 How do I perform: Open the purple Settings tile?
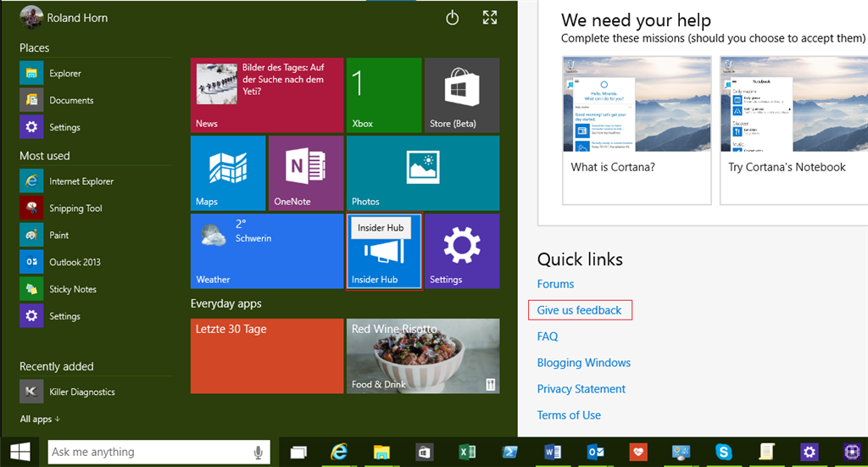tap(462, 251)
